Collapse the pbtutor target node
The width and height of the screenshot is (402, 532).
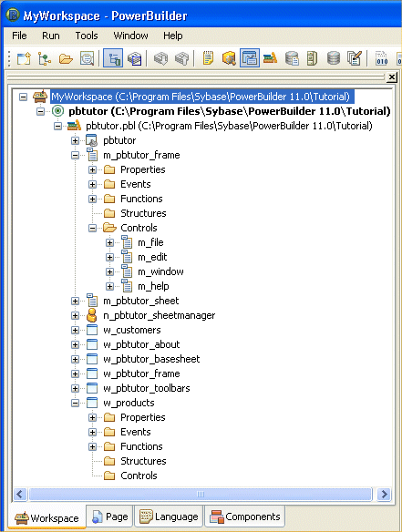click(40, 111)
